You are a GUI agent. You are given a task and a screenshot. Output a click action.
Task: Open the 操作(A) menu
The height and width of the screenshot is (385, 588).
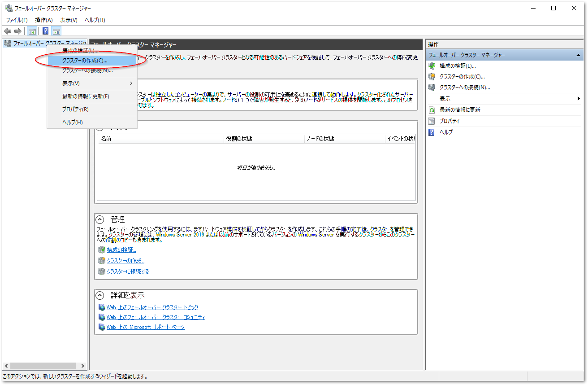tap(44, 20)
